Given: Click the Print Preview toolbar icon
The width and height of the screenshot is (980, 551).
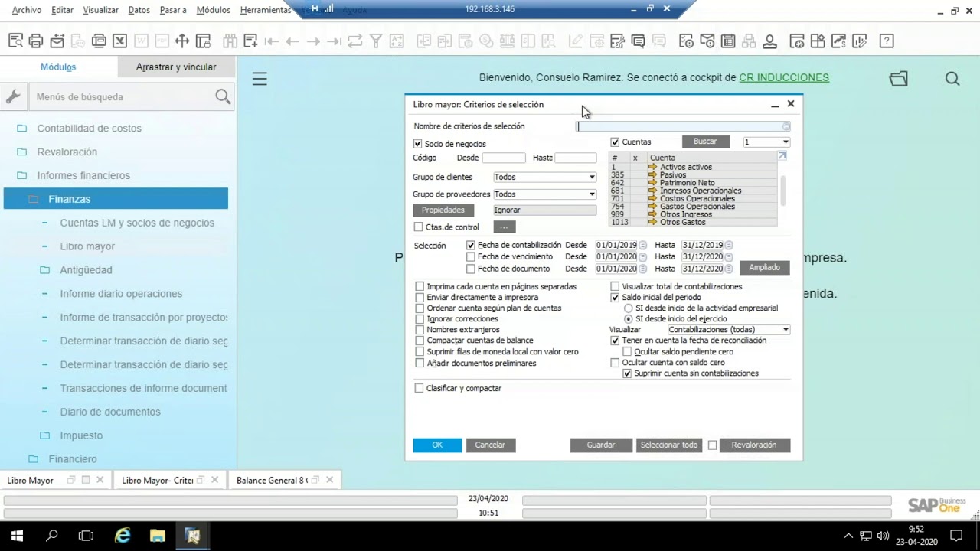Looking at the screenshot, I should (x=15, y=41).
